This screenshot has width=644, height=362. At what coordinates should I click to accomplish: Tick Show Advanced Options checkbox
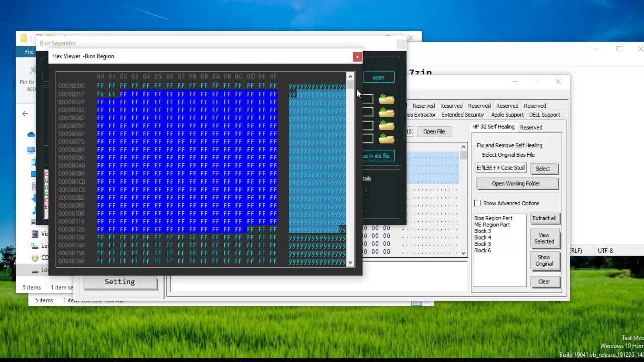(477, 203)
